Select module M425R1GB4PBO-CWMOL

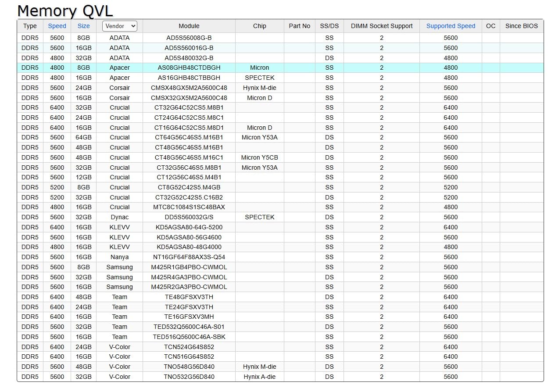pyautogui.click(x=189, y=267)
